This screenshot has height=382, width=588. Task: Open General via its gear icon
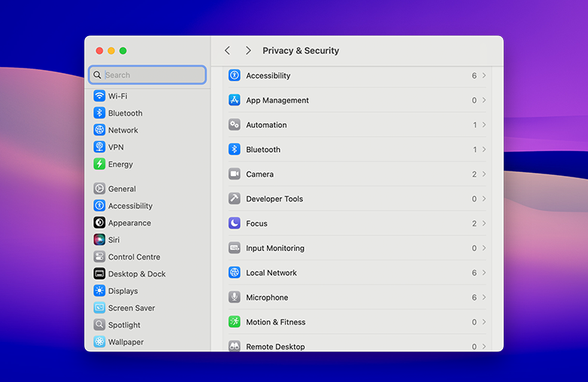(99, 189)
